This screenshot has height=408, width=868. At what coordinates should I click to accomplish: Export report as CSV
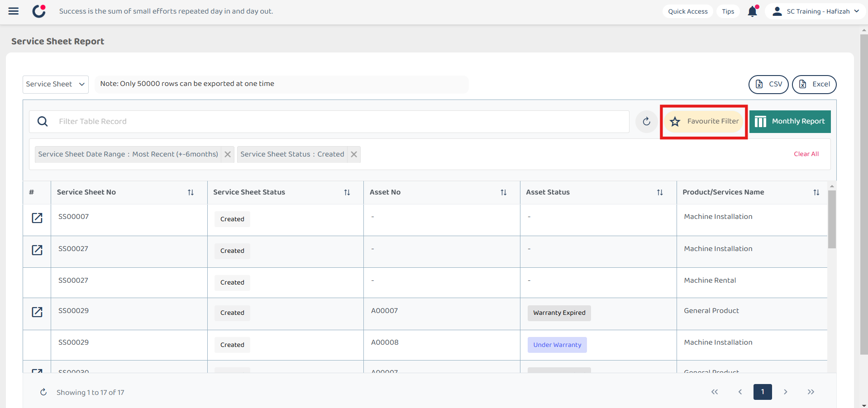click(x=768, y=85)
